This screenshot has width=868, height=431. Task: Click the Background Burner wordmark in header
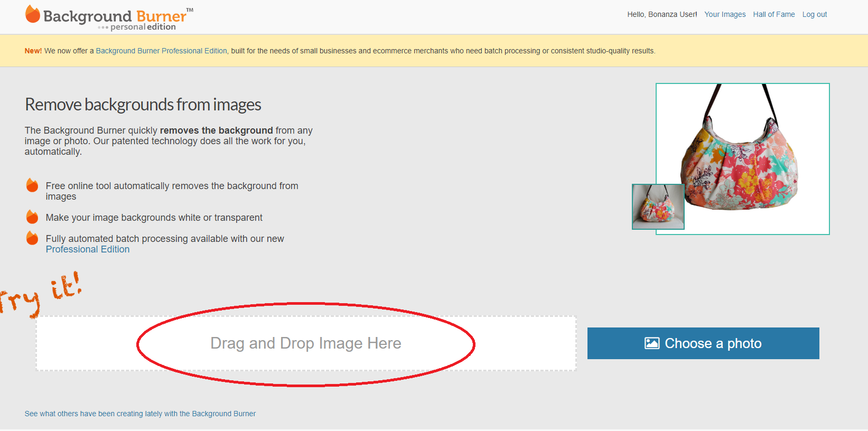(115, 16)
